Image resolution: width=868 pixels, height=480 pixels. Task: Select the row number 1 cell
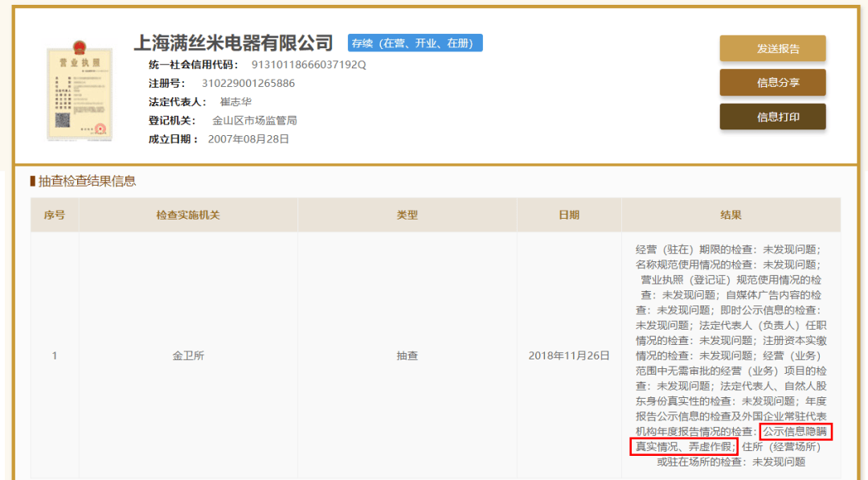[55, 355]
